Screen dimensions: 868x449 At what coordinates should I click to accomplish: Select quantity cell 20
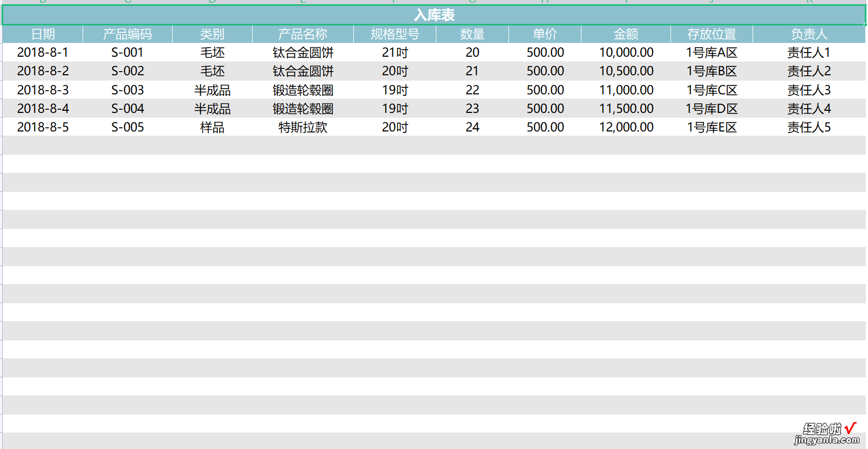tap(472, 52)
